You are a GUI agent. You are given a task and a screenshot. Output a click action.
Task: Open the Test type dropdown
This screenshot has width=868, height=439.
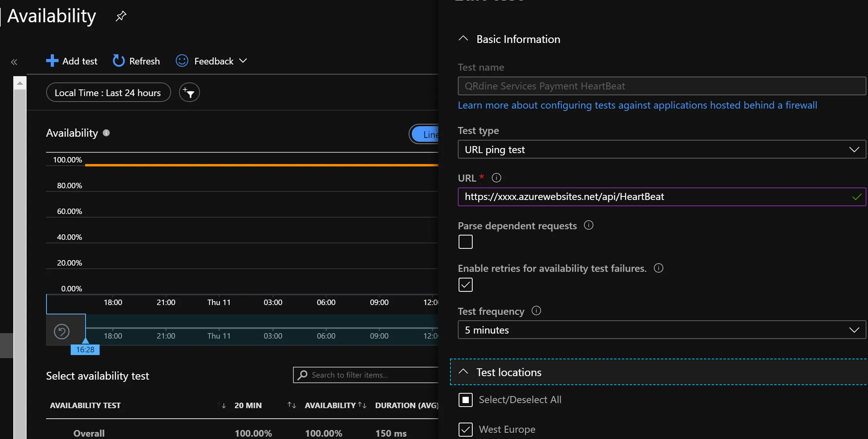point(661,150)
